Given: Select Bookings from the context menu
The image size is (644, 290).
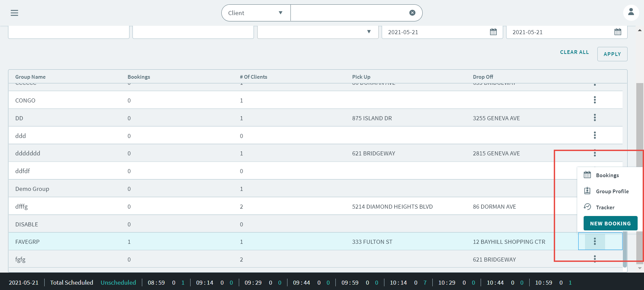Looking at the screenshot, I should pyautogui.click(x=607, y=175).
